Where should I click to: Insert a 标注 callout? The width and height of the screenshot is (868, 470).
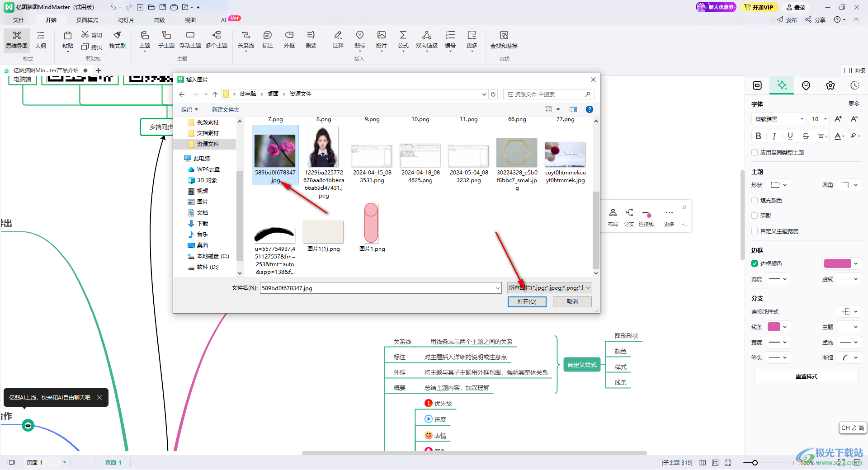pos(268,40)
